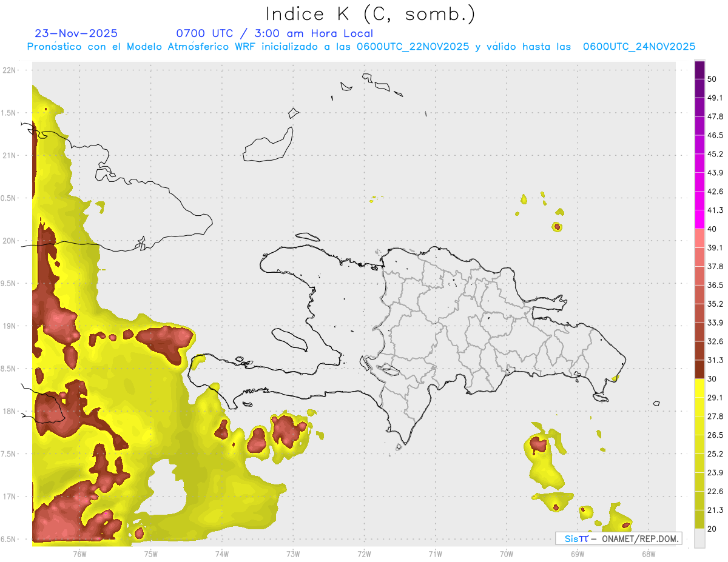Click the '21.3' colorbar label

point(715,510)
